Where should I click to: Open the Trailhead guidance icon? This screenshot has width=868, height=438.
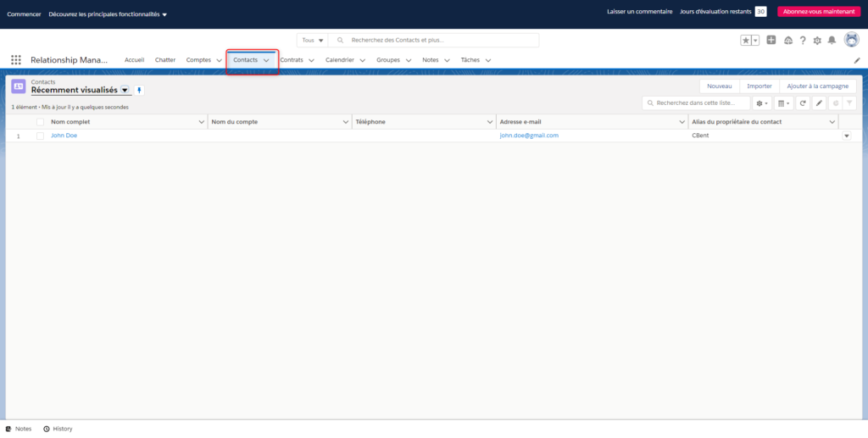pyautogui.click(x=788, y=41)
